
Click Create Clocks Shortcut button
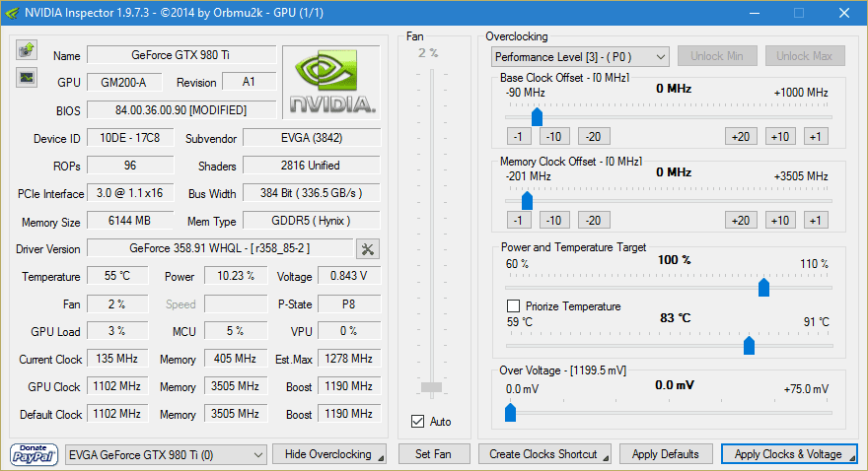point(544,454)
